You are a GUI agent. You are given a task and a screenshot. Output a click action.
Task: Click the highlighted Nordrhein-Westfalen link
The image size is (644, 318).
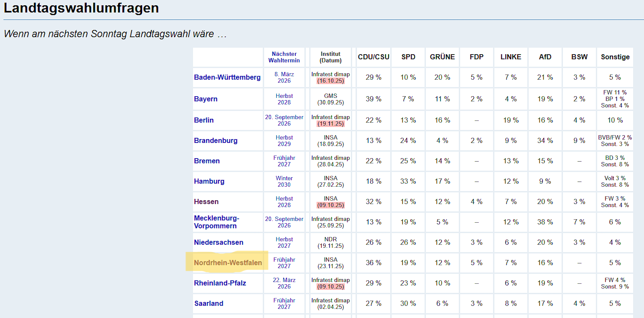coord(228,263)
